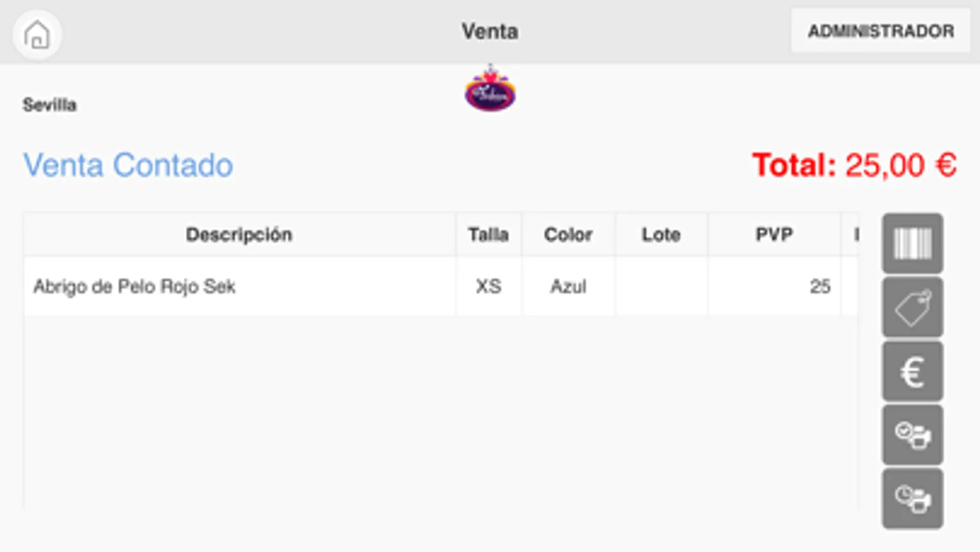Viewport: 980px width, 552px height.
Task: Click the Lote column header
Action: tap(661, 234)
